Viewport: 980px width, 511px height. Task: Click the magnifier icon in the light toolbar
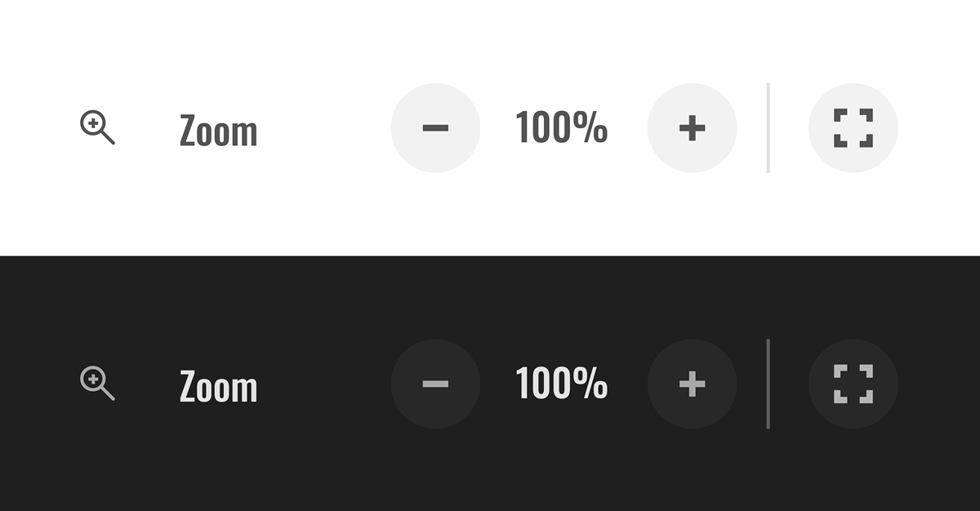[96, 128]
